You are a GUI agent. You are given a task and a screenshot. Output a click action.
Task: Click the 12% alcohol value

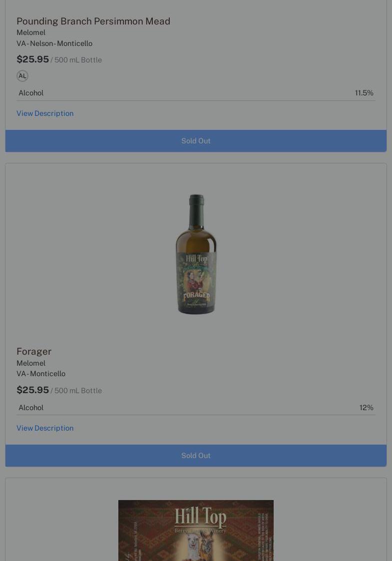point(366,408)
